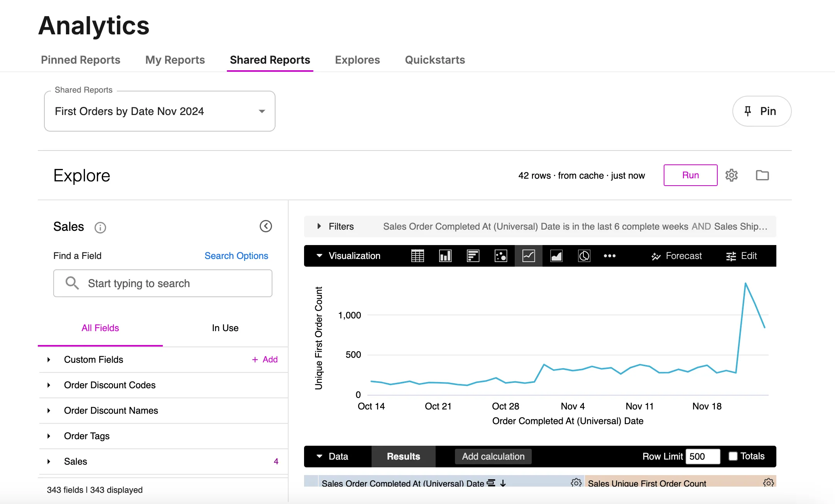835x504 pixels.
Task: Select the table visualization icon
Action: tap(417, 256)
